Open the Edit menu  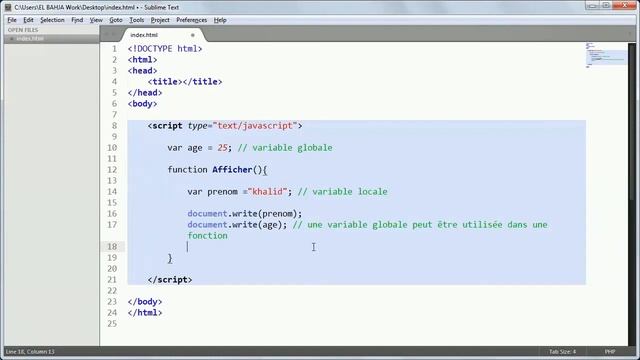pos(28,20)
